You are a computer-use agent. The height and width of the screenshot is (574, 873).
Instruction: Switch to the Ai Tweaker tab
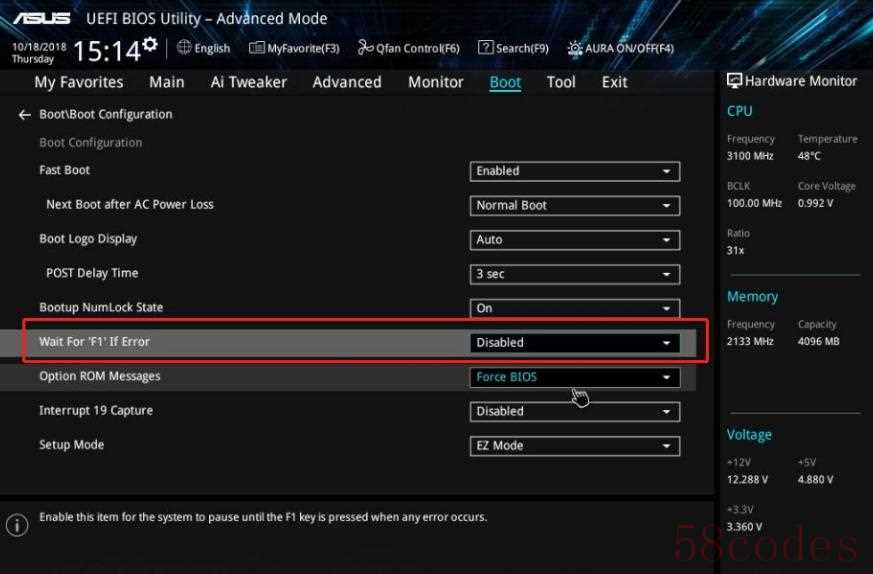(x=248, y=82)
